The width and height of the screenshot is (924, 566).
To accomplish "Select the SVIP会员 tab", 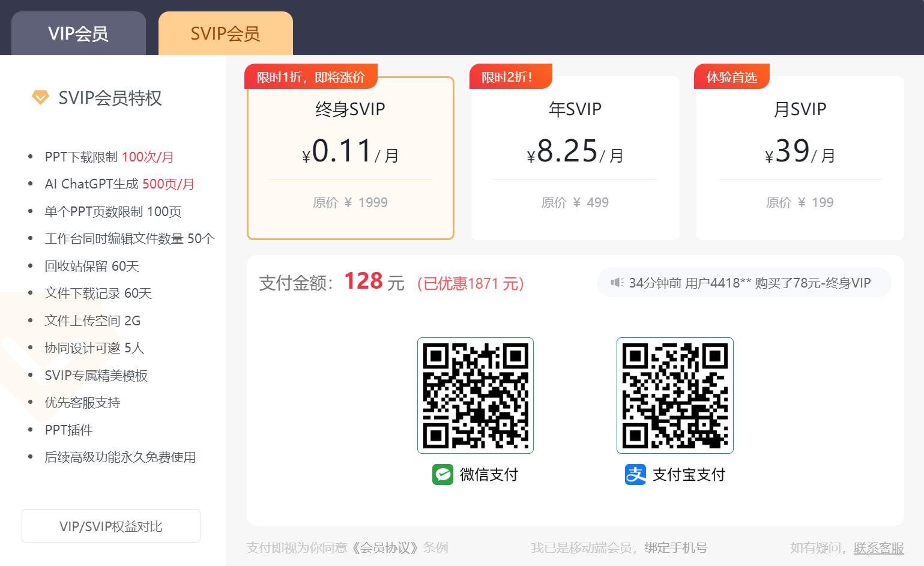I will (226, 34).
